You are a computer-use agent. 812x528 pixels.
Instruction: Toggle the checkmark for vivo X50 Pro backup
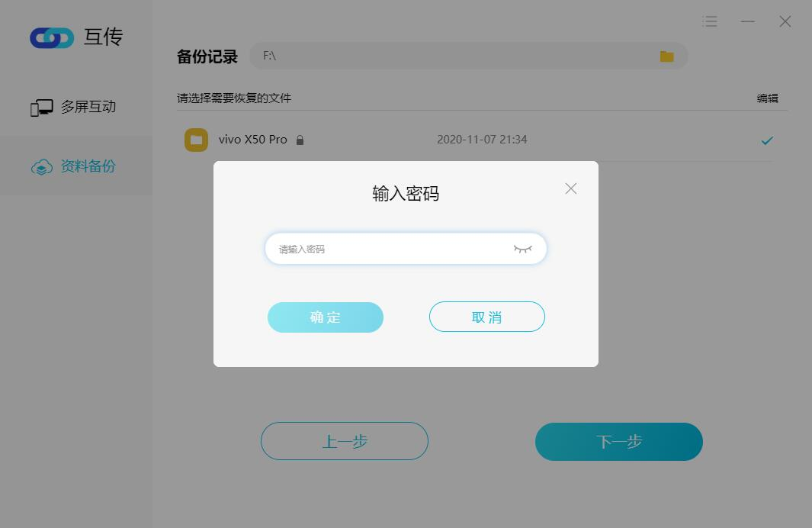(x=767, y=140)
